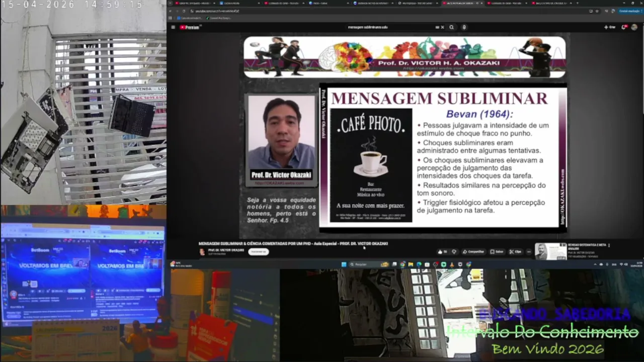Open channel avatar below the video
This screenshot has height=362, width=644.
202,251
